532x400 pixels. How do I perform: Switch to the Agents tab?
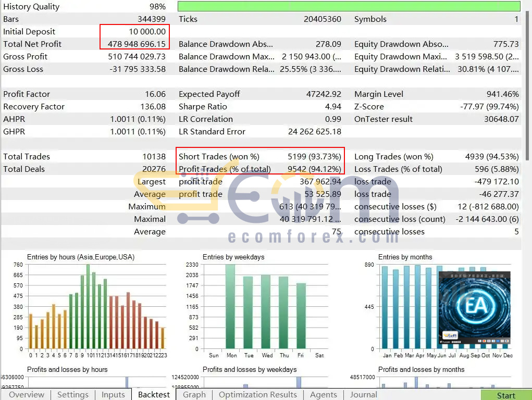pos(323,395)
